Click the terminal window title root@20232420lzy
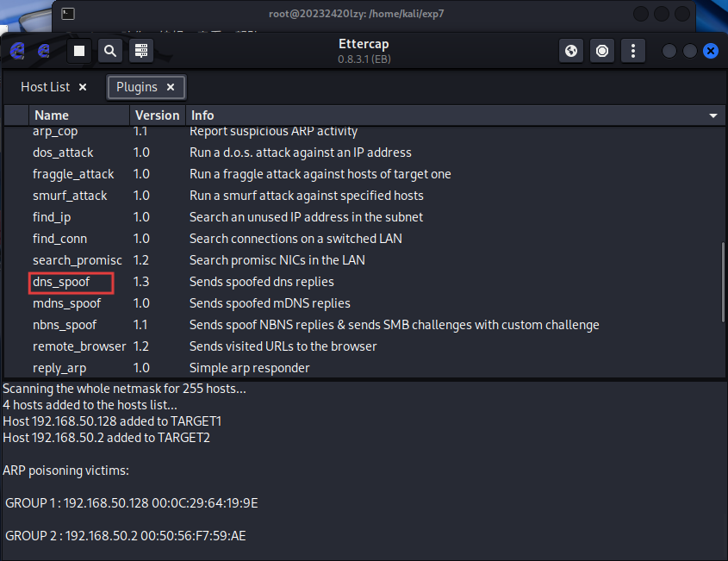728x561 pixels. (x=356, y=14)
